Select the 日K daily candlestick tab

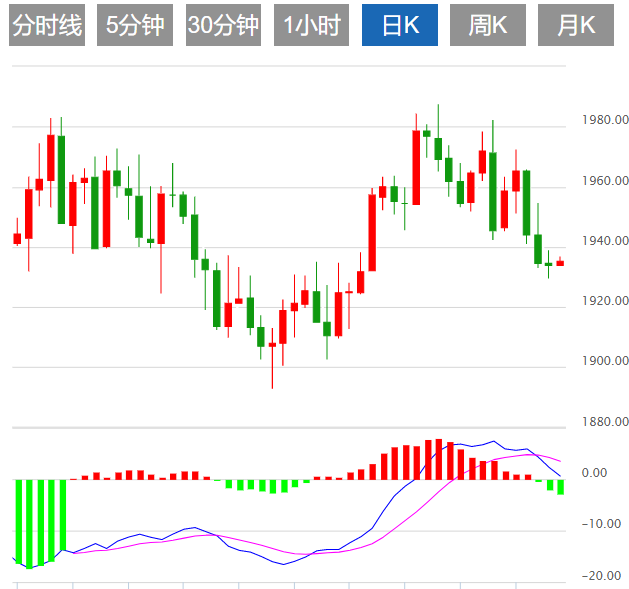click(x=400, y=25)
